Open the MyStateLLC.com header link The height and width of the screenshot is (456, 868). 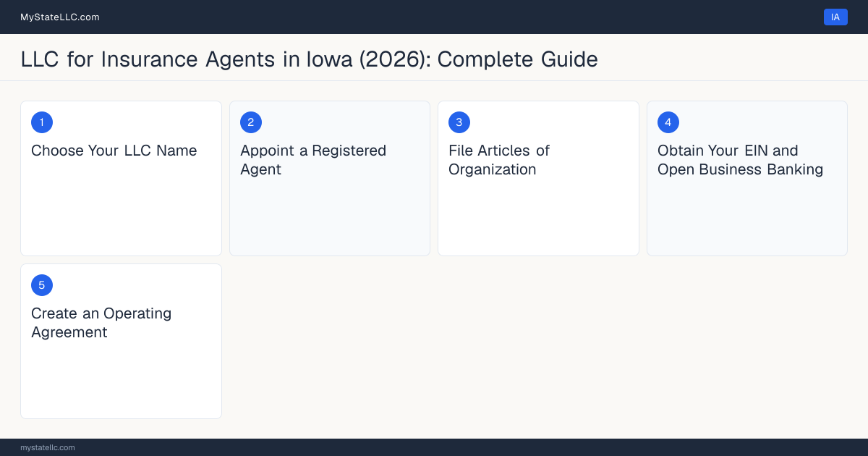point(60,17)
